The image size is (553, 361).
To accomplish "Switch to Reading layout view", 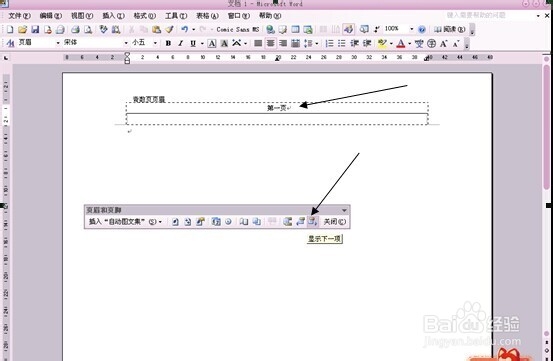I will tap(449, 30).
